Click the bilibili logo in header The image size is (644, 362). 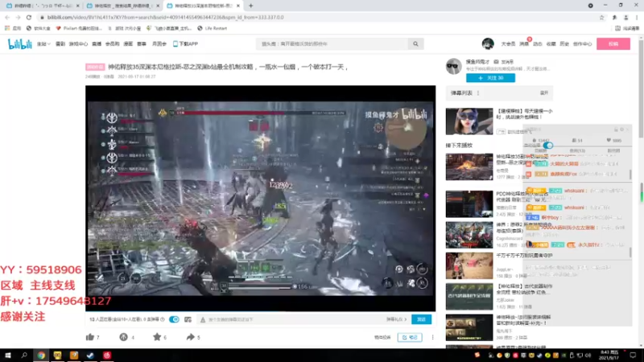click(x=19, y=44)
